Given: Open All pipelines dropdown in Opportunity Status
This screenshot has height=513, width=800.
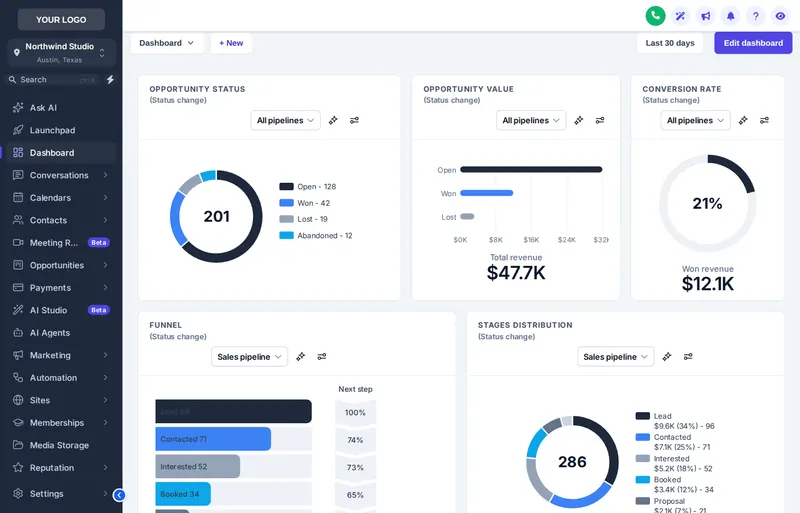Looking at the screenshot, I should [x=285, y=120].
